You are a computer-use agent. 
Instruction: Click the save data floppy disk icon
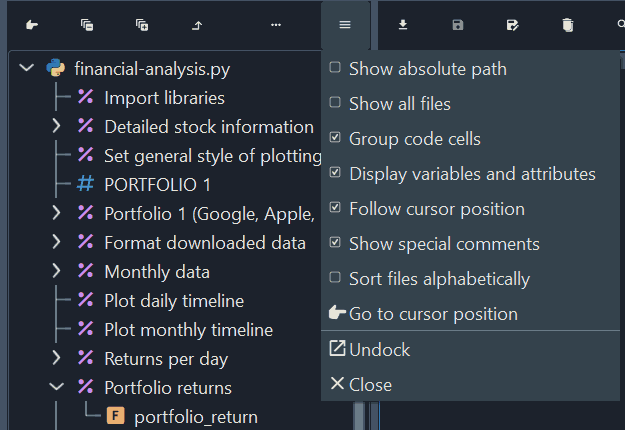coord(458,25)
